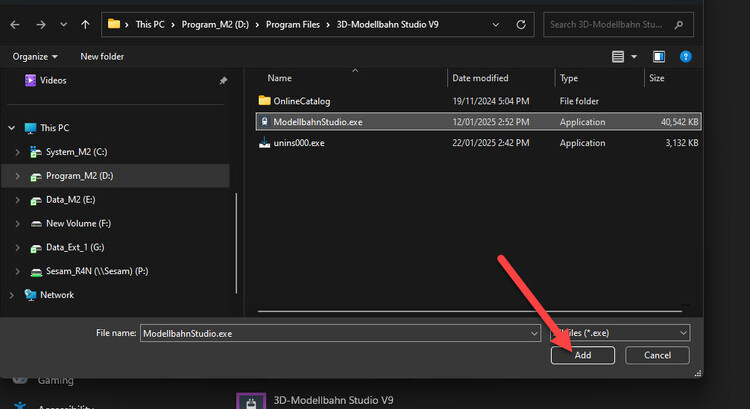Click the Search 3D-Modellbahn Studio search box

[x=618, y=24]
